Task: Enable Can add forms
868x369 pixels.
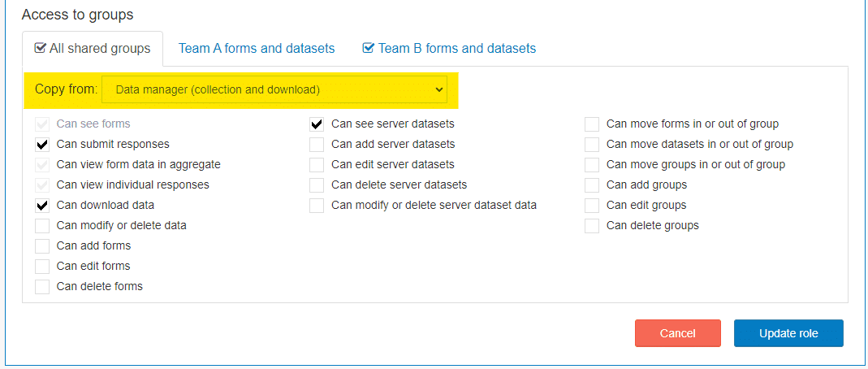Action: click(42, 246)
